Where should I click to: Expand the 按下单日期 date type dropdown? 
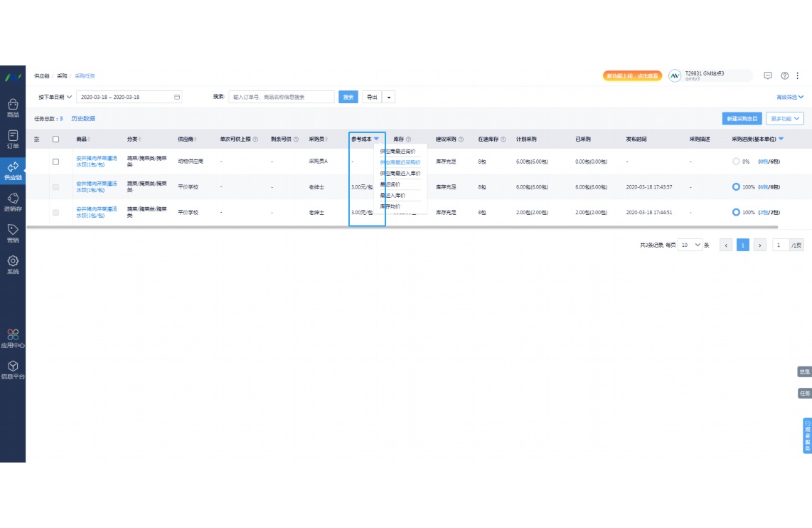coord(55,97)
